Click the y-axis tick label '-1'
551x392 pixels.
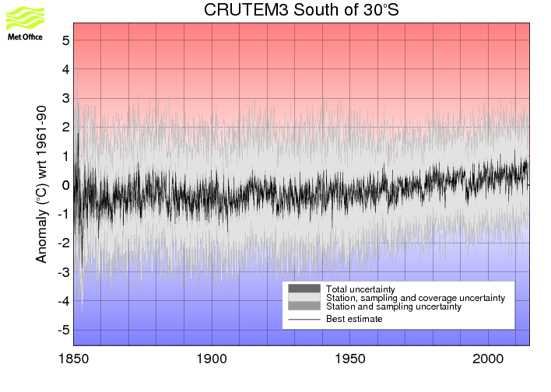64,214
